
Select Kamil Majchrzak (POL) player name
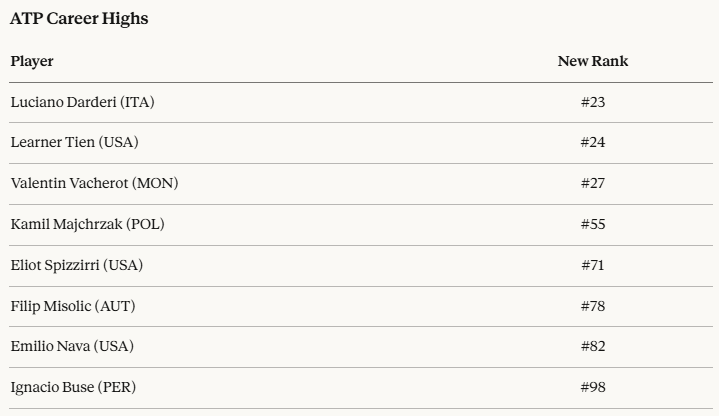tap(87, 224)
